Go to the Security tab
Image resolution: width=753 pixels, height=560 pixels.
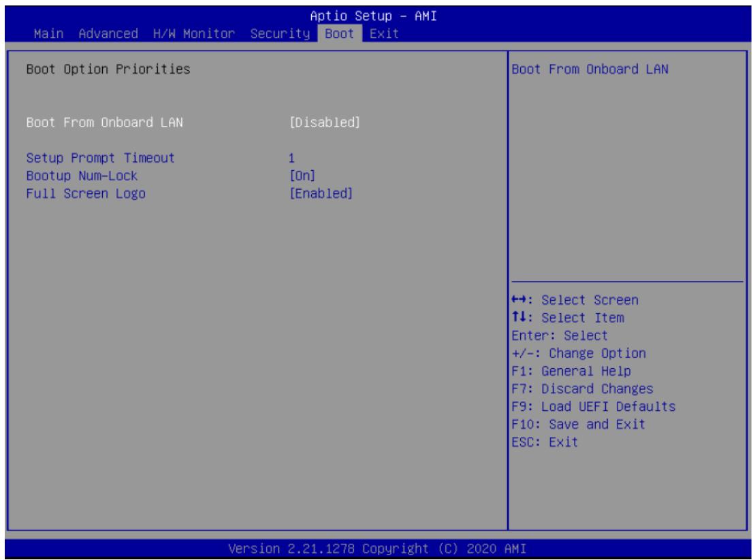pos(280,34)
